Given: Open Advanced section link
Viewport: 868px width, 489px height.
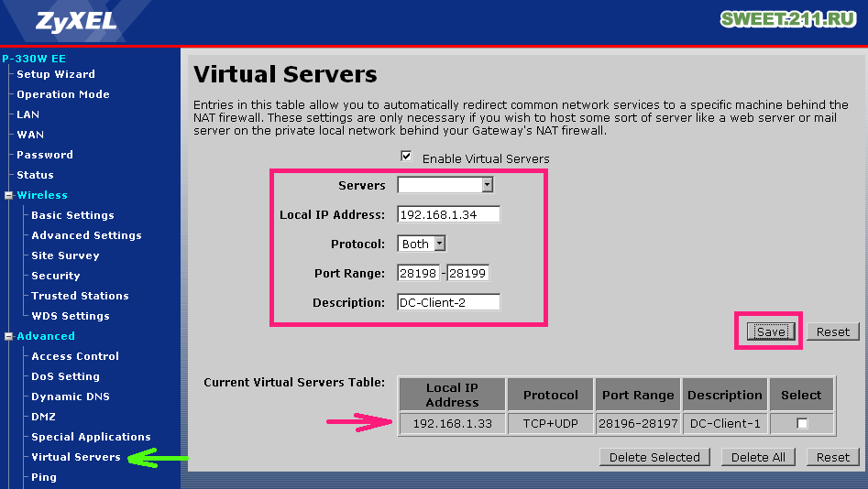Looking at the screenshot, I should click(46, 336).
